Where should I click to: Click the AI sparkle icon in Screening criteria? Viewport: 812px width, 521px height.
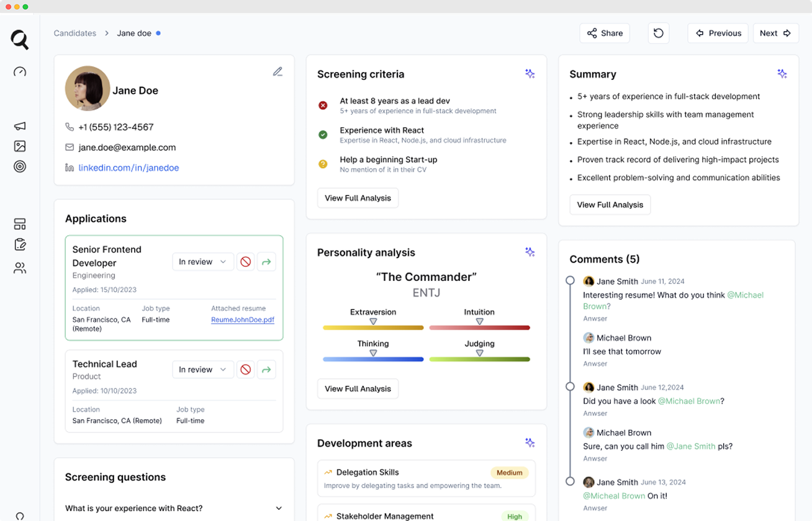tap(530, 74)
